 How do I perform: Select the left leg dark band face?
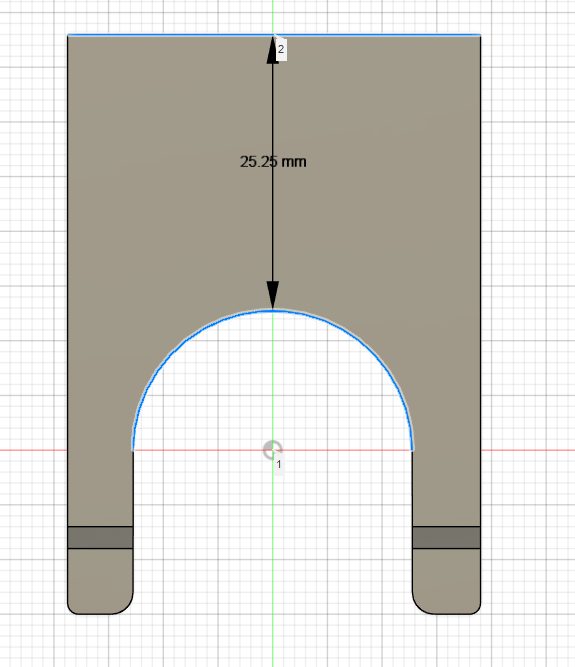[100, 537]
